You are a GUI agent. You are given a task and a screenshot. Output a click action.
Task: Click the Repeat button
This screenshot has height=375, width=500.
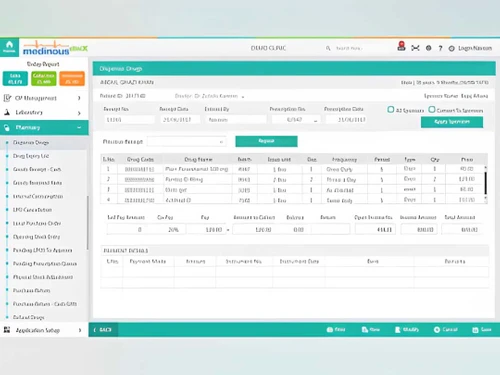click(266, 141)
